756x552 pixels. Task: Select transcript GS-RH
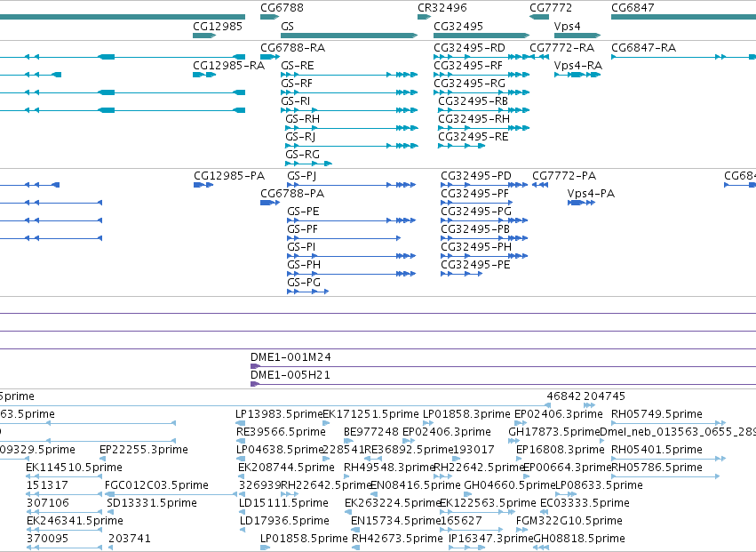click(302, 119)
